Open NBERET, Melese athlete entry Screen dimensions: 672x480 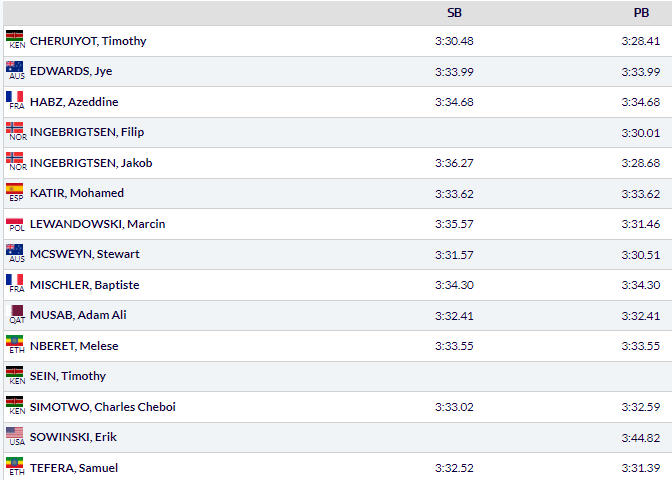pos(74,346)
